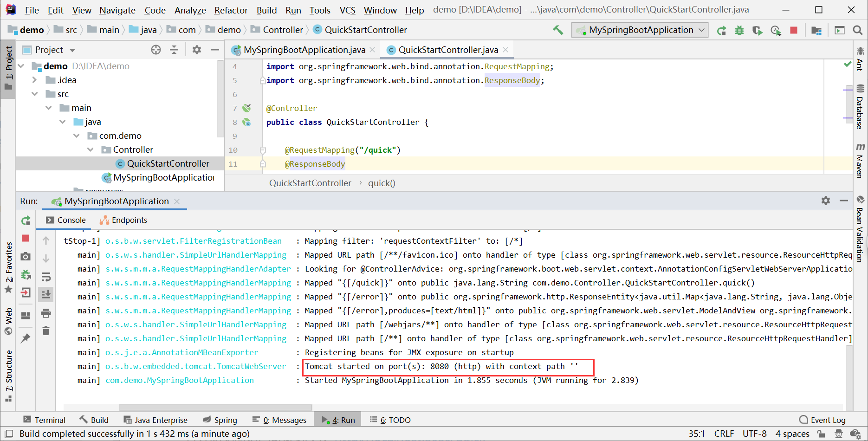Rerun the application in the Run panel

(x=26, y=220)
